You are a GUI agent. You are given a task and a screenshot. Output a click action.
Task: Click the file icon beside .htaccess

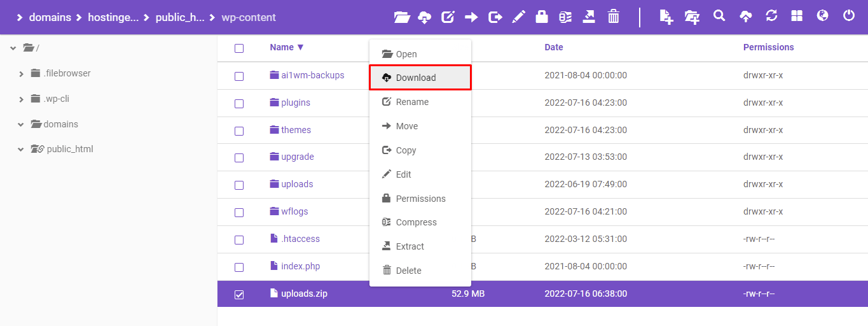point(274,239)
